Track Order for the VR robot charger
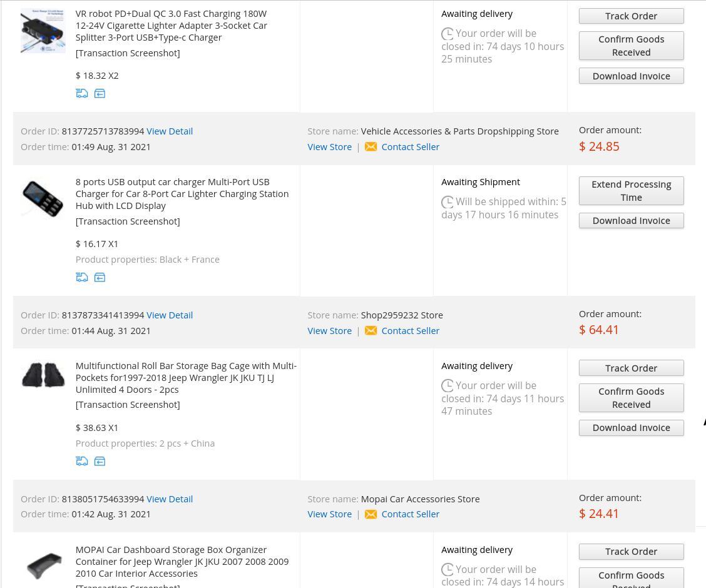This screenshot has width=706, height=588. 631,16
